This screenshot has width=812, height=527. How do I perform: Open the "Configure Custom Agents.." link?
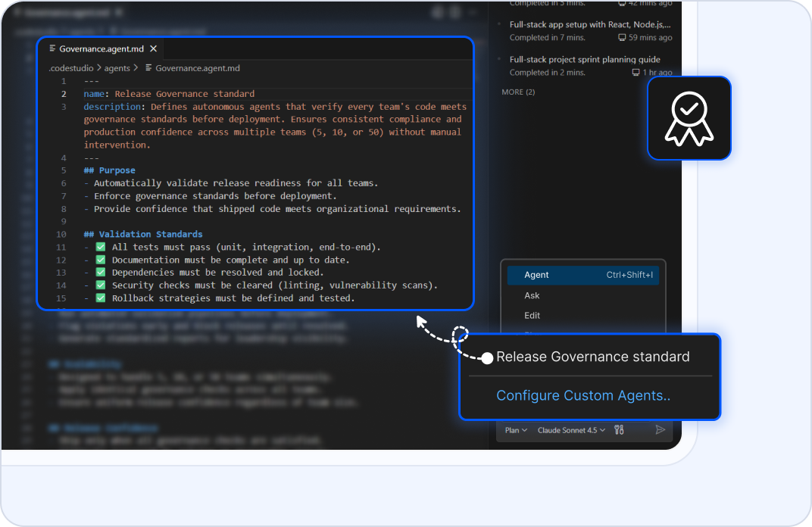[584, 395]
